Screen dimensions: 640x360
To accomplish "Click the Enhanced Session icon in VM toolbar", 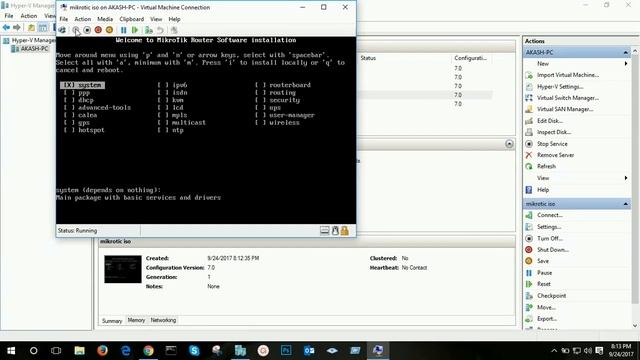I will (x=174, y=30).
